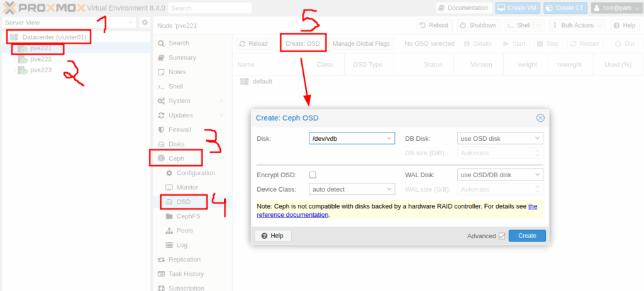Viewport: 644px width, 291px height.
Task: Click the Create button in dialog
Action: (x=527, y=236)
